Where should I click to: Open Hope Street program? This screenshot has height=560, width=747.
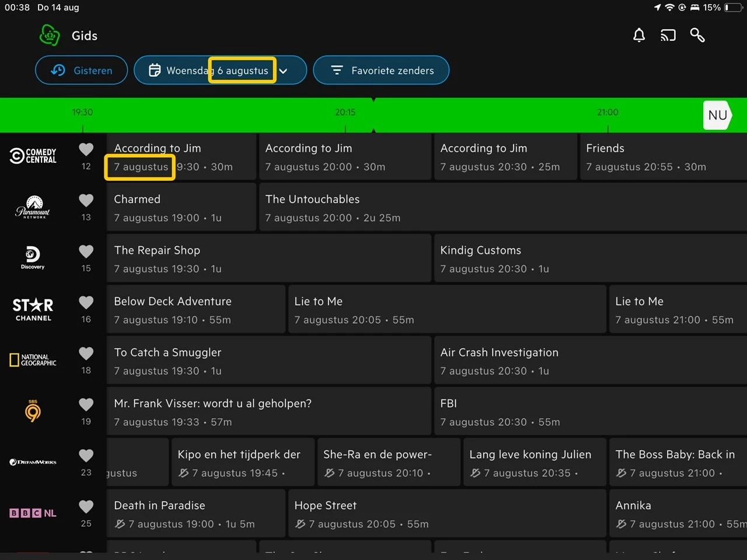click(447, 514)
